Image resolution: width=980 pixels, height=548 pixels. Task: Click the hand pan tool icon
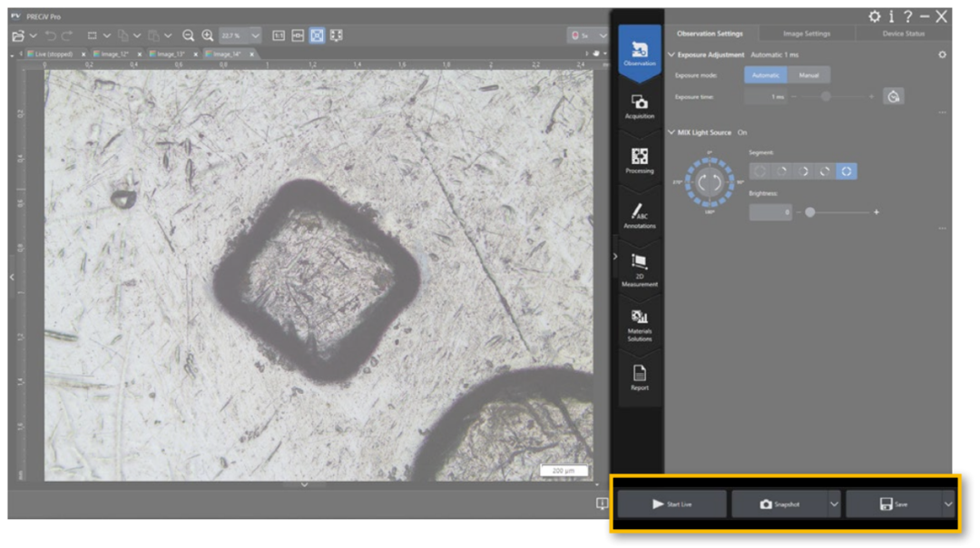coord(596,54)
